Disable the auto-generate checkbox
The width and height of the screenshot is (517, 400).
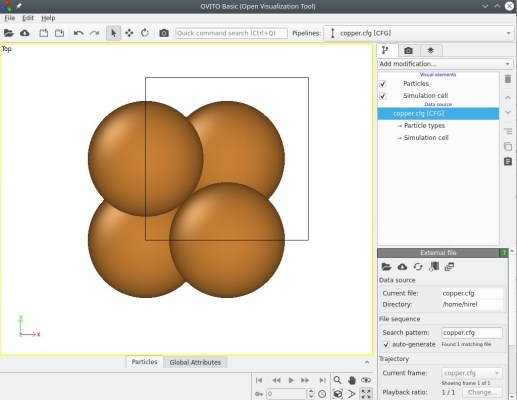(386, 344)
